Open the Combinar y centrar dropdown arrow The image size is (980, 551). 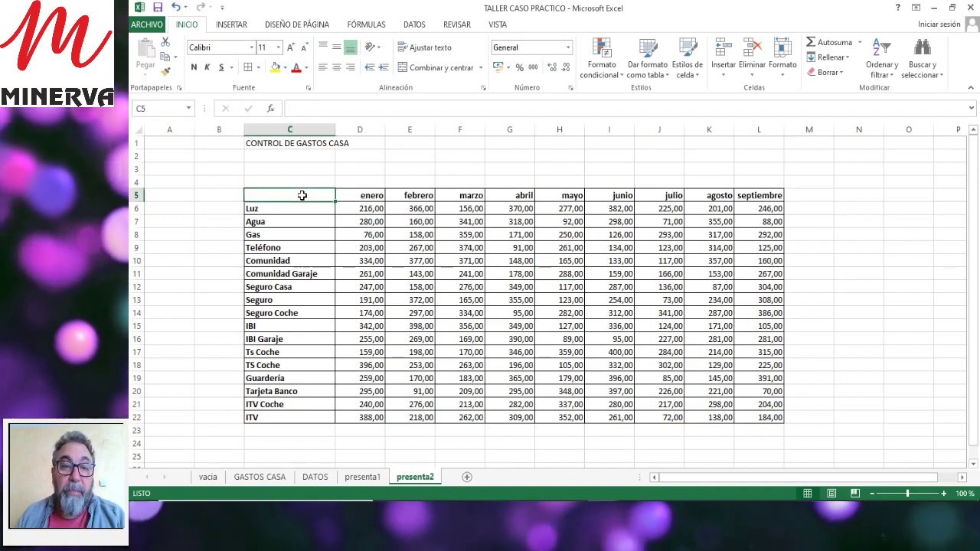481,67
